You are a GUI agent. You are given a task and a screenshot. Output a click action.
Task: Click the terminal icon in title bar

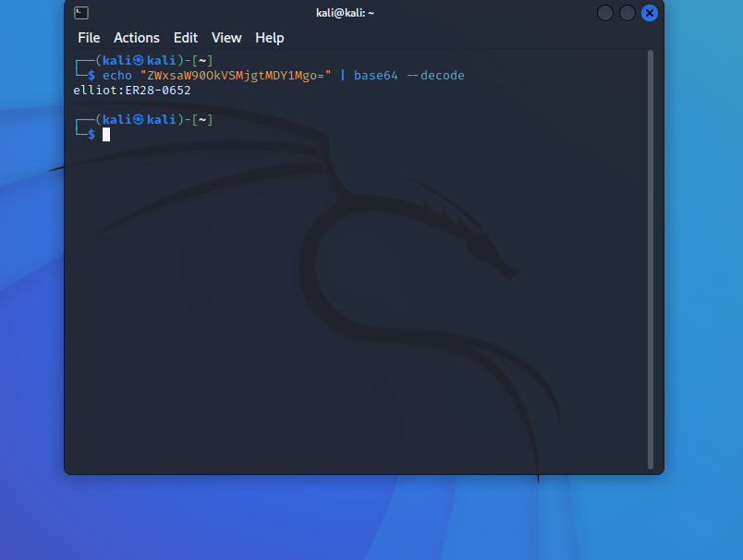tap(81, 13)
